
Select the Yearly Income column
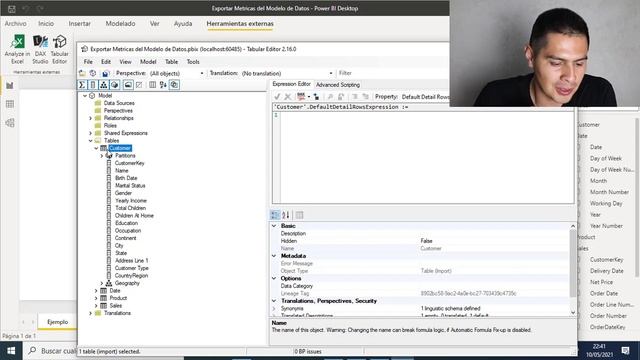(x=131, y=200)
